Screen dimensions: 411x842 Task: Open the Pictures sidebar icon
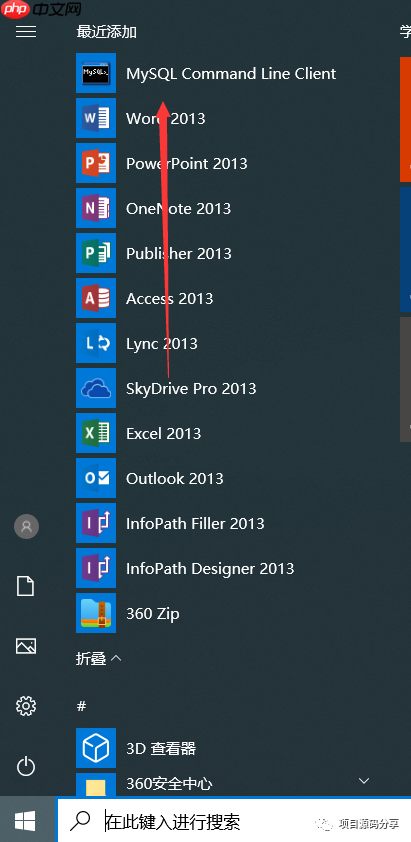tap(26, 645)
